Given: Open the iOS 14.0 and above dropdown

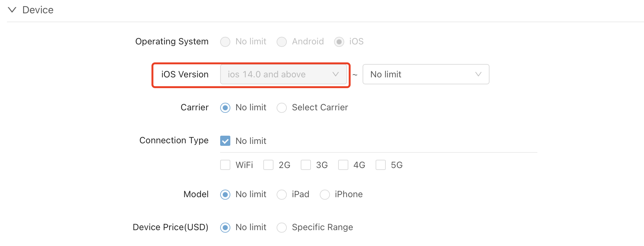Looking at the screenshot, I should tap(284, 74).
